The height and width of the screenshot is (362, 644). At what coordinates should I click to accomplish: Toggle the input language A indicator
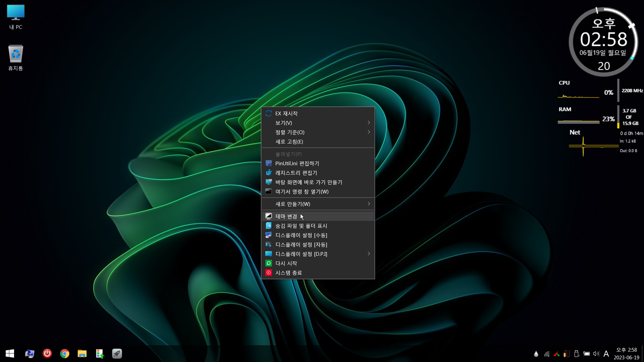606,354
